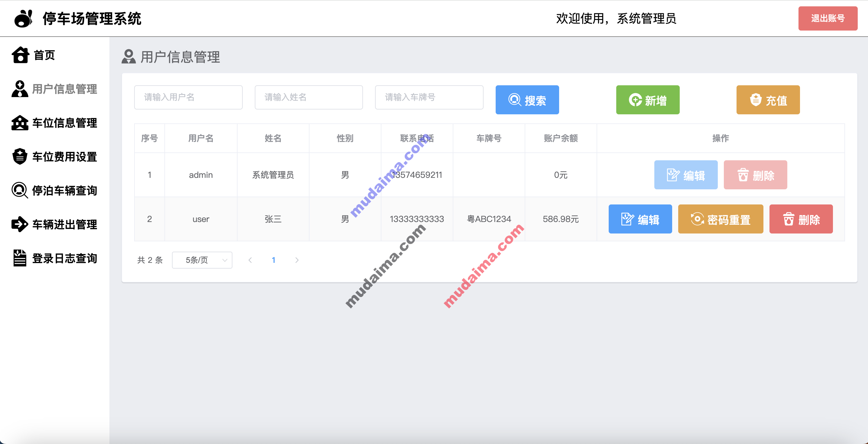
Task: Click the 序号 column header
Action: (x=149, y=138)
